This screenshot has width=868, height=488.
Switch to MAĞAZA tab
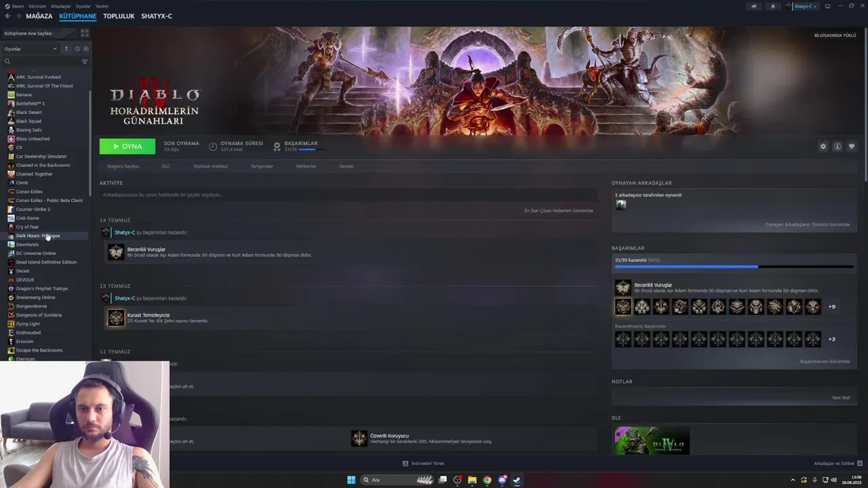pos(39,16)
